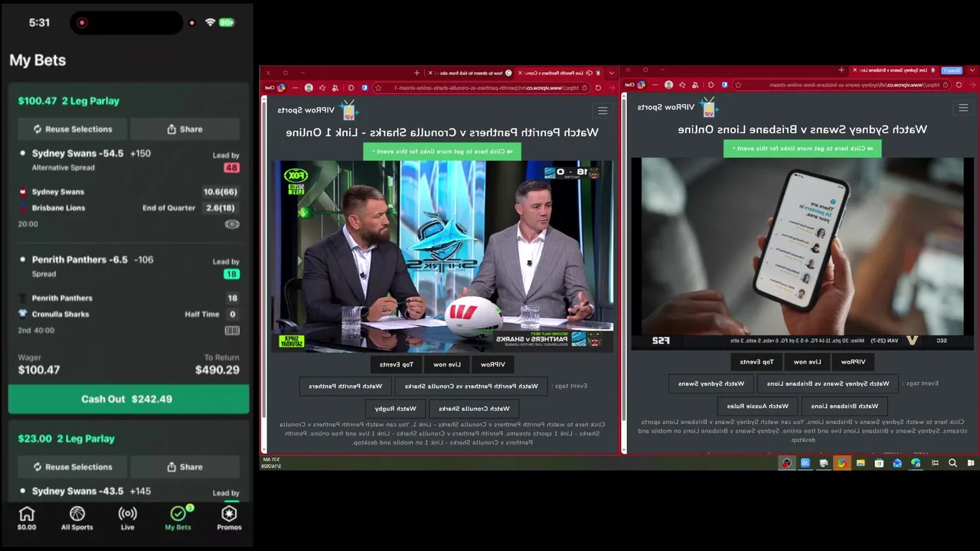980x551 pixels.
Task: Click Top Events in the Panthers window
Action: pyautogui.click(x=396, y=364)
